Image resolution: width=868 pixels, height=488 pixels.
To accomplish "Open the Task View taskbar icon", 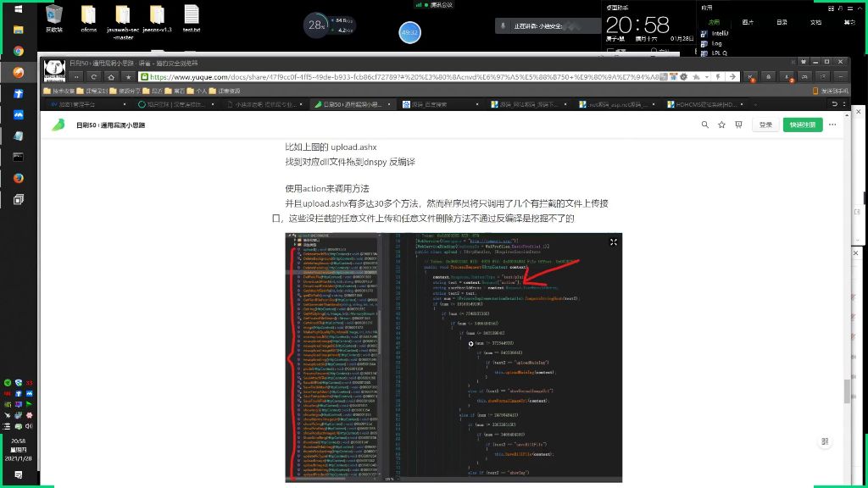I will click(x=19, y=199).
